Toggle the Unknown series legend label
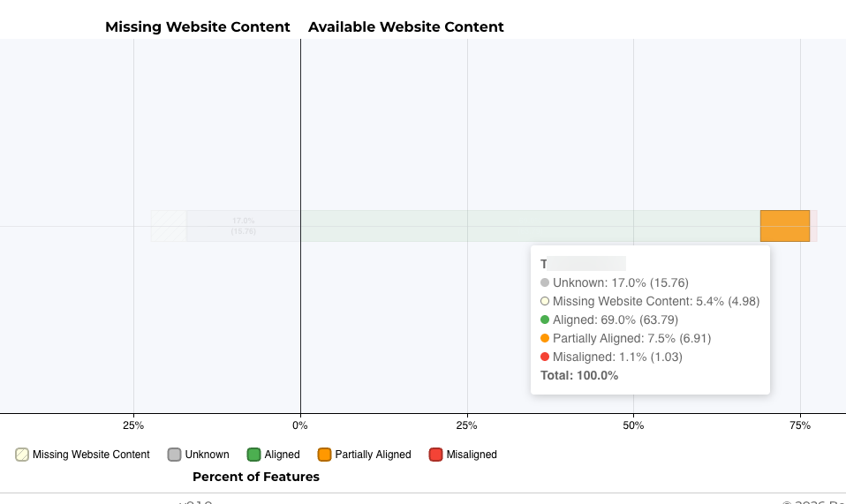This screenshot has height=504, width=846. point(207,455)
